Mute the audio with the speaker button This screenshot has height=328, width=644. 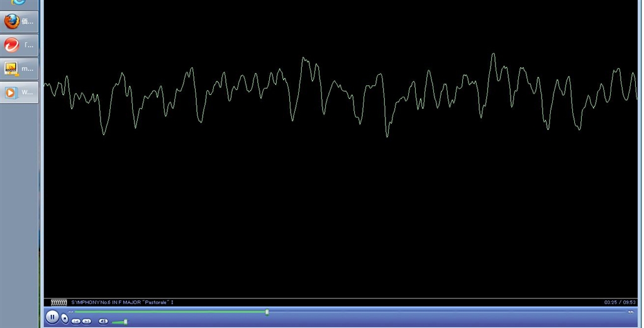104,322
